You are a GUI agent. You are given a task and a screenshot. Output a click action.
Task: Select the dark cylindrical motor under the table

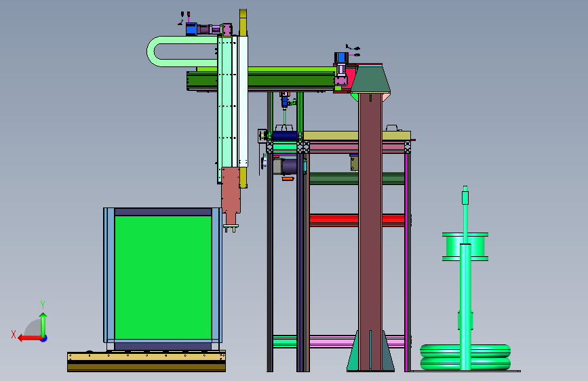pos(289,167)
